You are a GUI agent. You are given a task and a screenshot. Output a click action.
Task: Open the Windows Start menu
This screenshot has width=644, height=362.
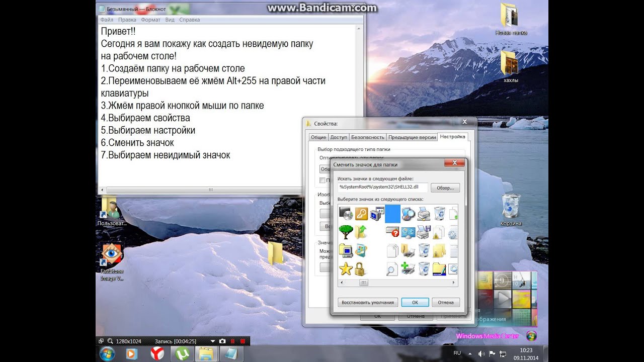click(x=107, y=353)
